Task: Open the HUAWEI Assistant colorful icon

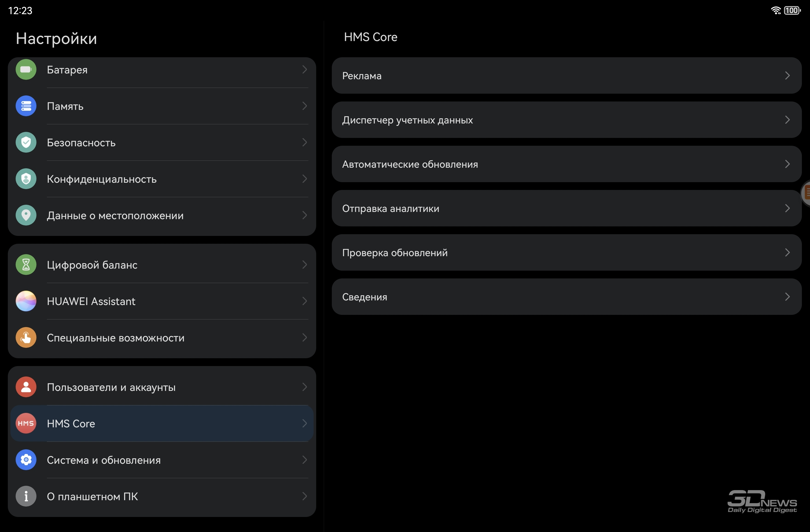Action: click(x=26, y=301)
